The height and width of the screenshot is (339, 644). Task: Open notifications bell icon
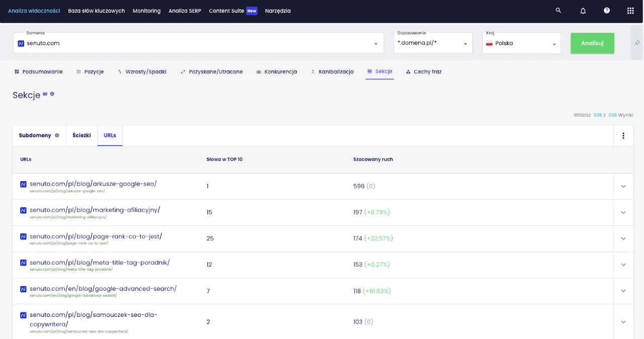(583, 11)
